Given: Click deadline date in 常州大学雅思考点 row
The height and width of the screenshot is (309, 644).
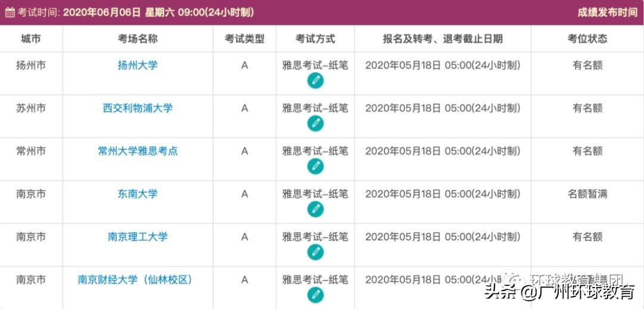Looking at the screenshot, I should [x=442, y=151].
